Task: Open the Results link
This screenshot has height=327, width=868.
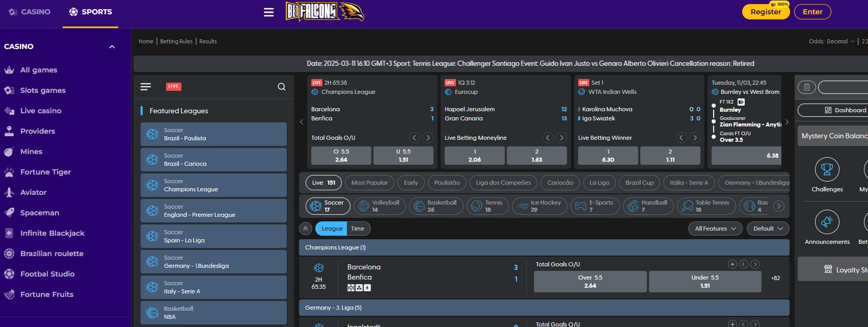Action: (208, 41)
